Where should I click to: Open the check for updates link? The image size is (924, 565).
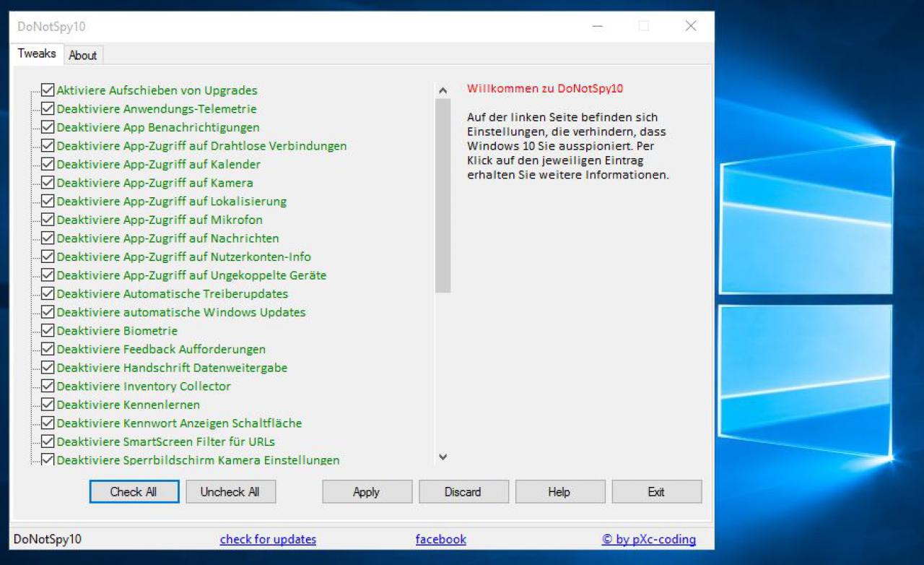click(268, 539)
